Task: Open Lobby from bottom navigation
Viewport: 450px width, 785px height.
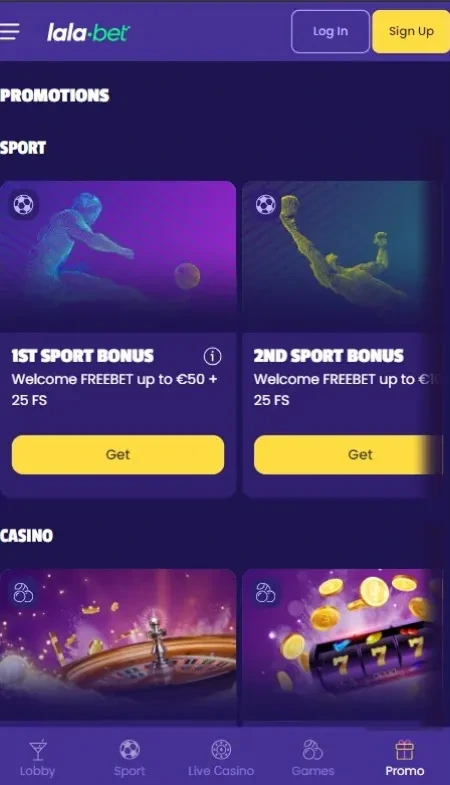Action: (38, 758)
